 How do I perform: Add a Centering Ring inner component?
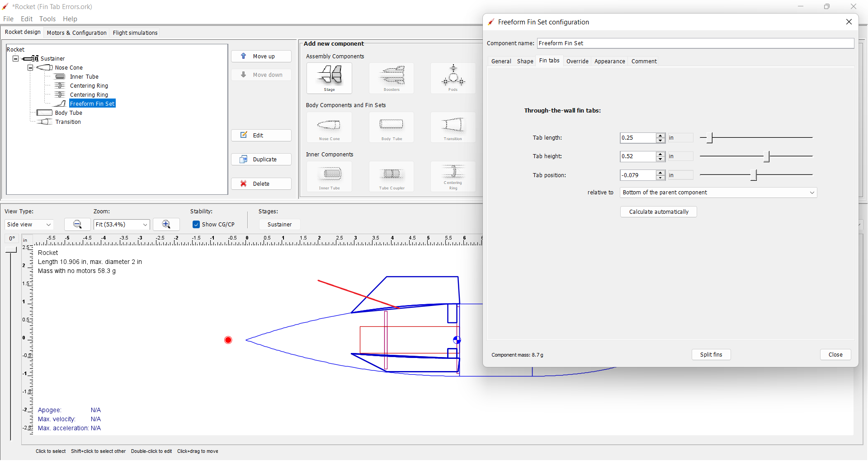tap(453, 176)
